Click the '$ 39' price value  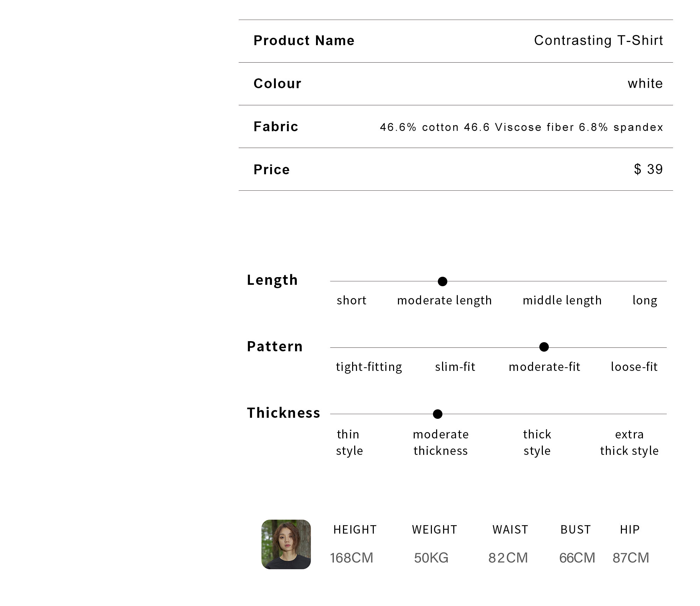click(x=648, y=169)
